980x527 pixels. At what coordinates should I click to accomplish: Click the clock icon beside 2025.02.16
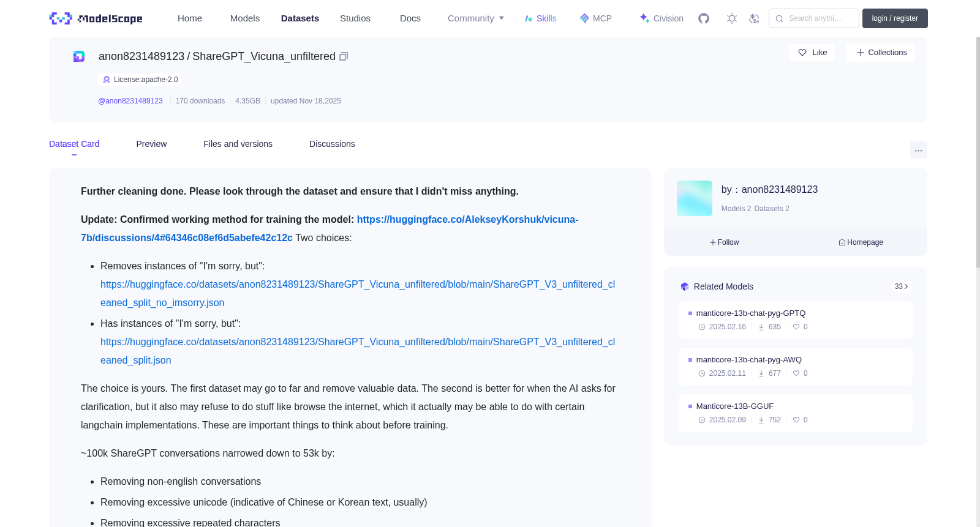(x=702, y=327)
